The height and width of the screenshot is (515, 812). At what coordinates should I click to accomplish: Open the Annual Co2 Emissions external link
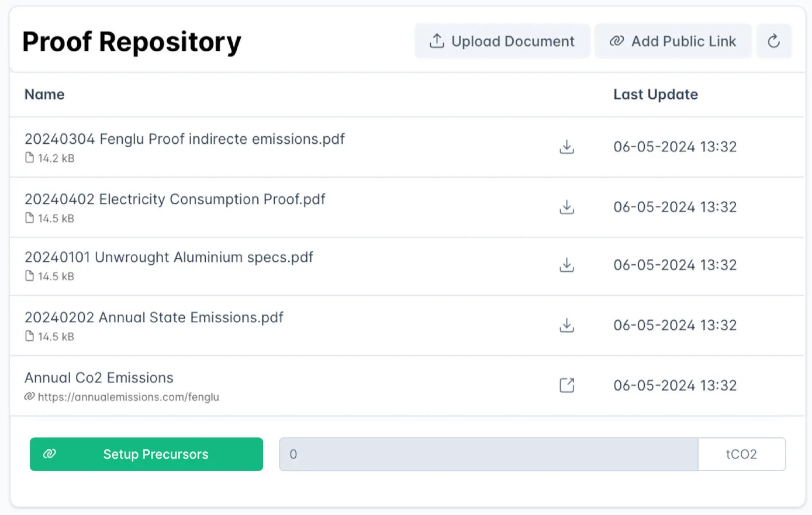pos(566,385)
